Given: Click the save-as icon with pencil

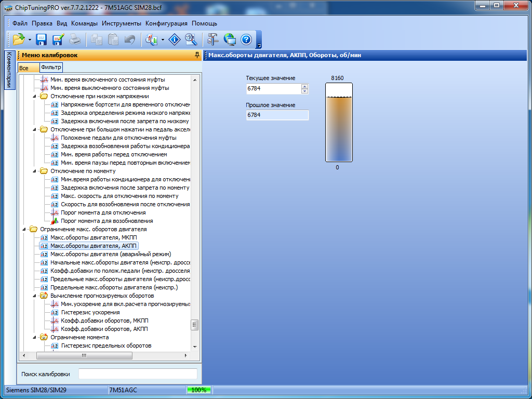Looking at the screenshot, I should (58, 39).
